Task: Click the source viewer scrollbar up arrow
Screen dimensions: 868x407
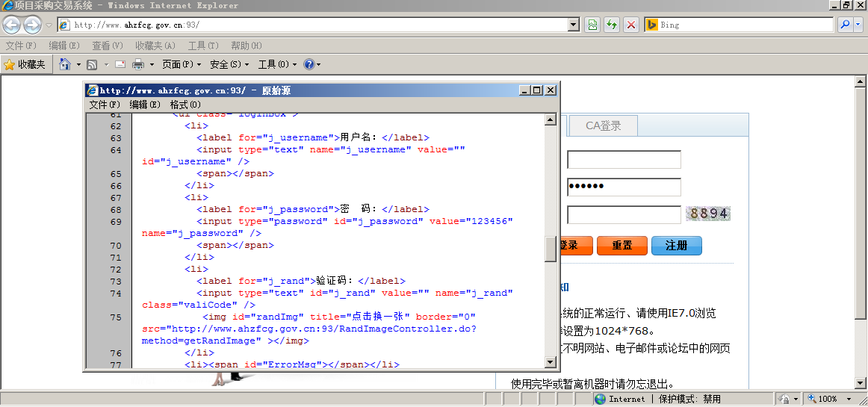Action: [x=551, y=119]
